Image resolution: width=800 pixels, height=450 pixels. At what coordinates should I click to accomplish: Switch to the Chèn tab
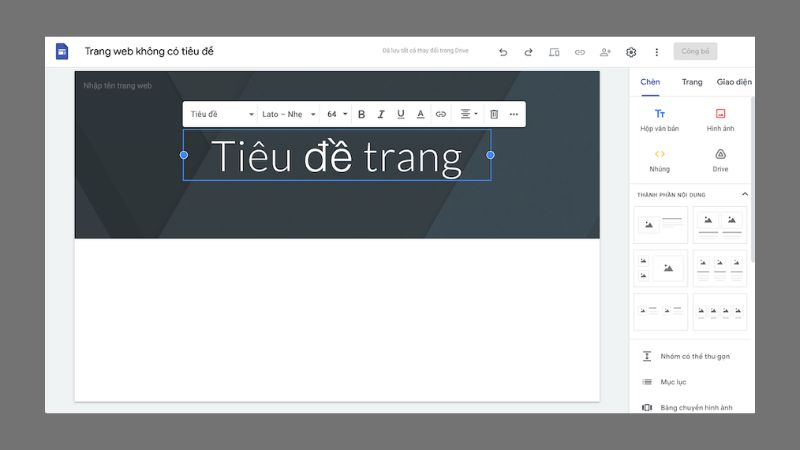(650, 82)
